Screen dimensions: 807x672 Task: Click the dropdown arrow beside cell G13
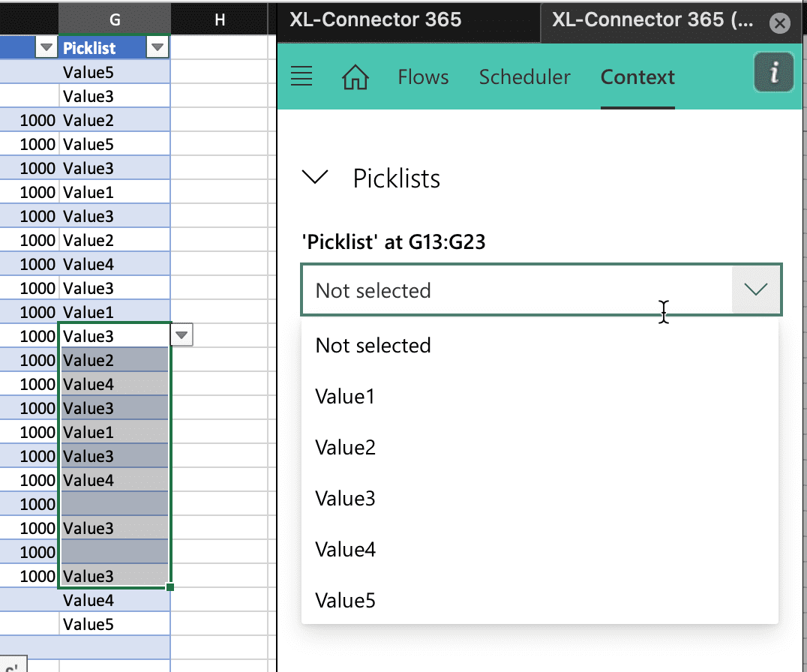click(181, 335)
